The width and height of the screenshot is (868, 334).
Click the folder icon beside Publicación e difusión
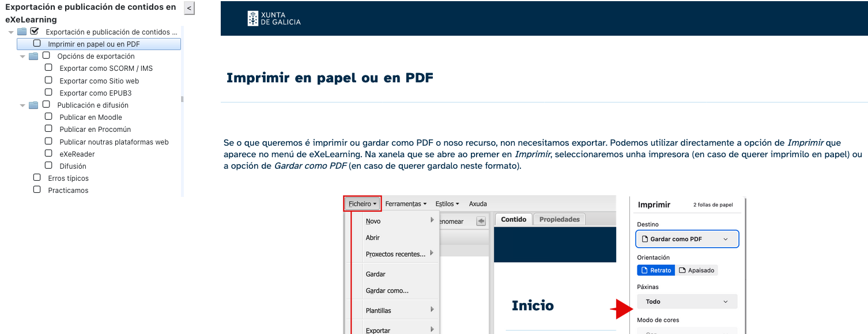(x=33, y=105)
